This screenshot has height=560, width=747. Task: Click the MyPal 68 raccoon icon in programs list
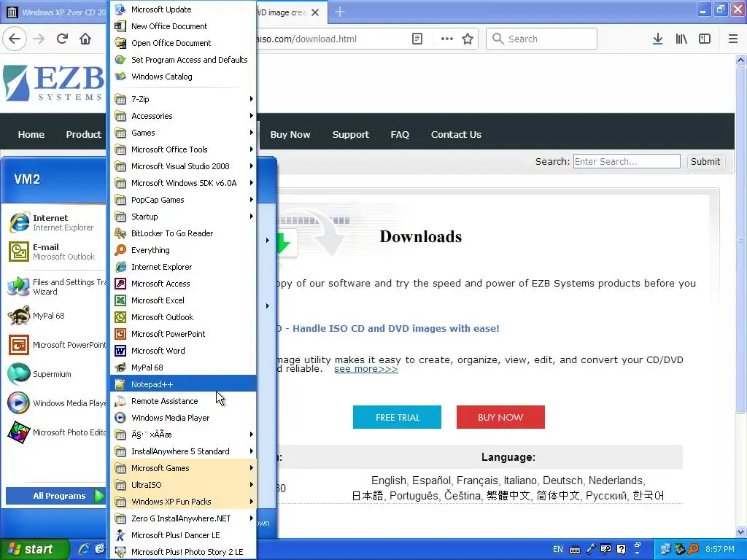coord(120,367)
